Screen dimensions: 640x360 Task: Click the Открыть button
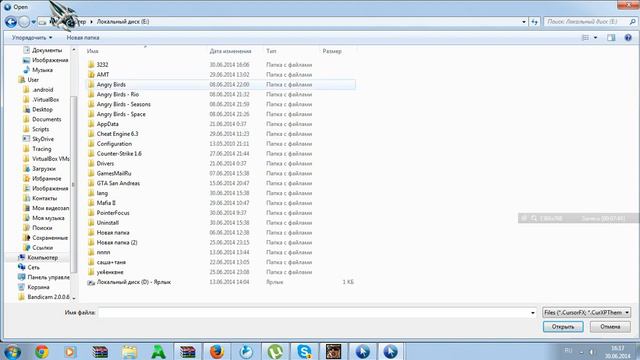563,327
